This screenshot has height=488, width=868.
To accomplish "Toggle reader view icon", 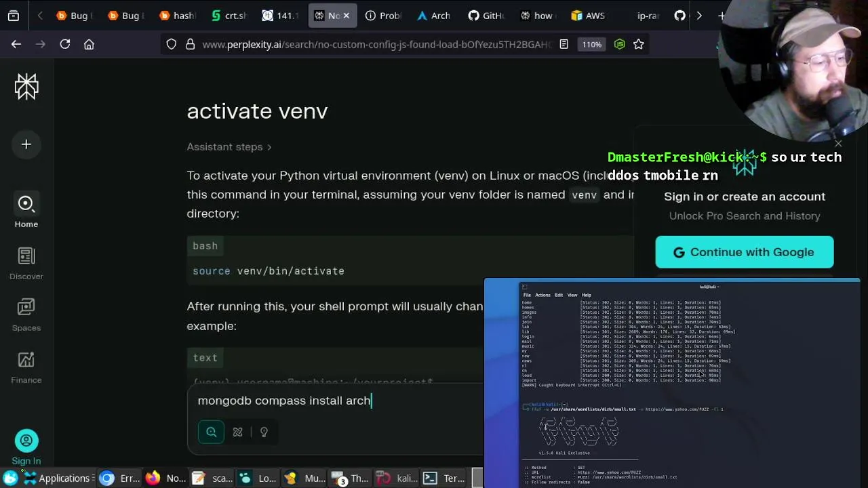I will 564,44.
